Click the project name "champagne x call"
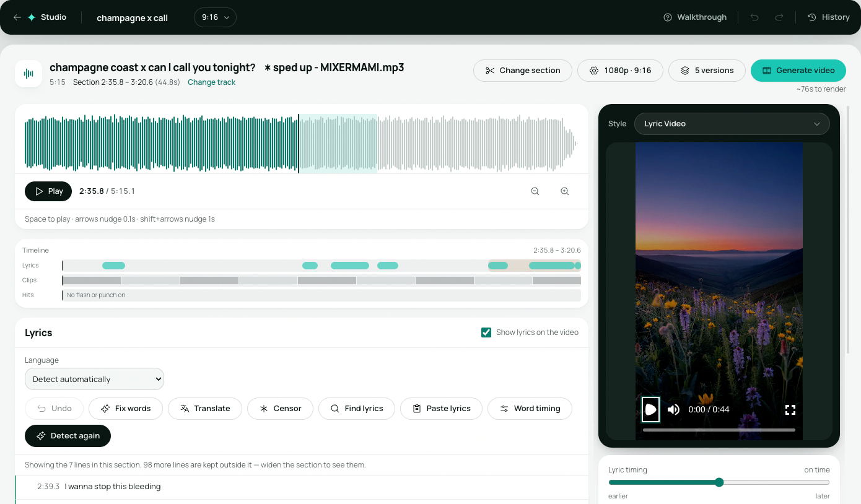Image resolution: width=861 pixels, height=504 pixels. (132, 18)
